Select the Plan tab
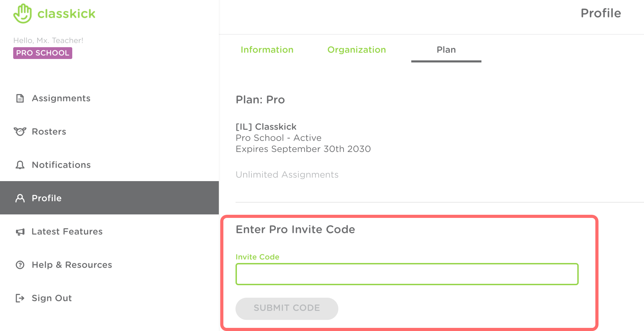 446,50
